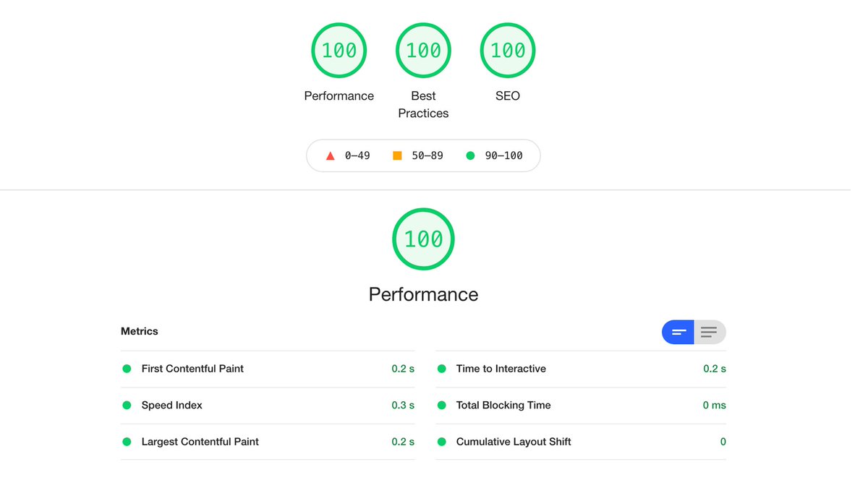Expand the Speed Index metric row
868x488 pixels.
[x=268, y=406]
